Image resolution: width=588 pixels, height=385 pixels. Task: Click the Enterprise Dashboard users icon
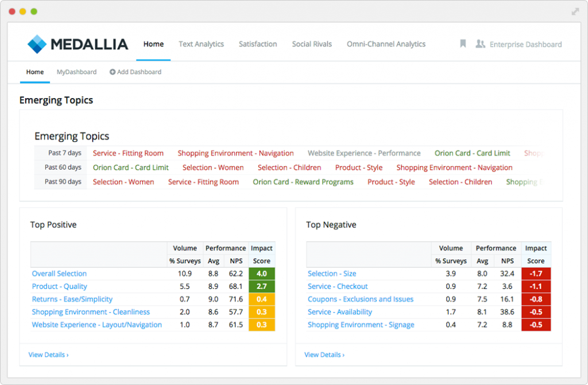[480, 44]
